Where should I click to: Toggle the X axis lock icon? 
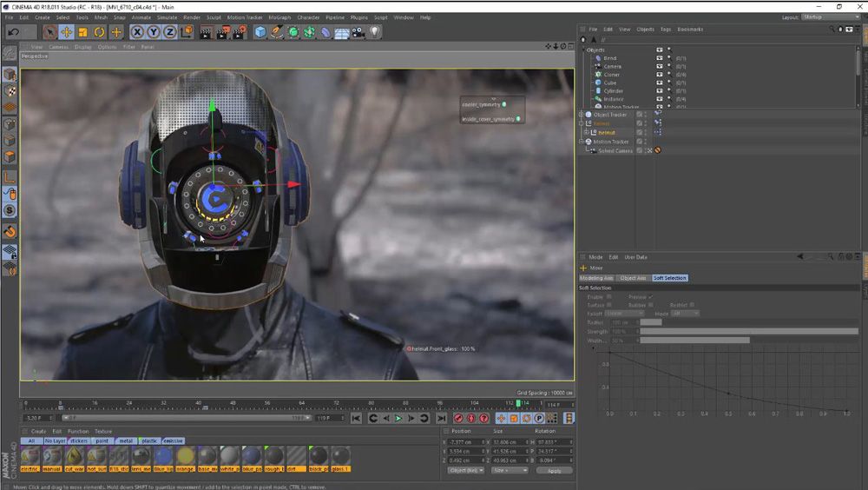[x=137, y=32]
